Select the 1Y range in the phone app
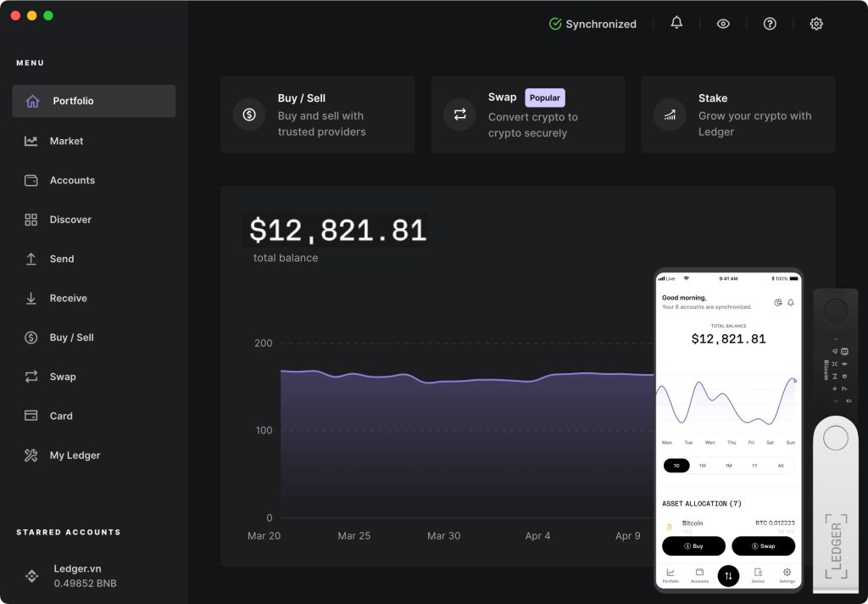 point(754,466)
